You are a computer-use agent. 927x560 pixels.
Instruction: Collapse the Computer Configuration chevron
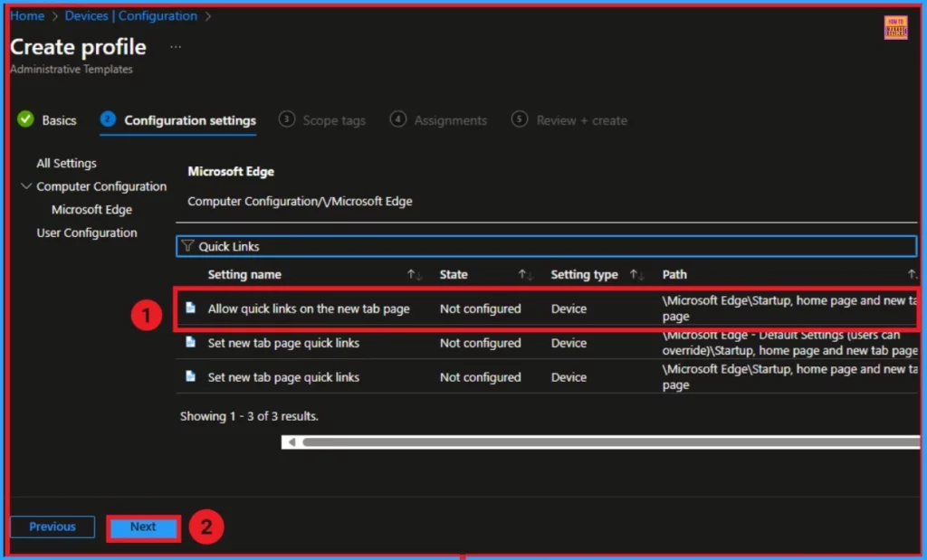point(26,186)
